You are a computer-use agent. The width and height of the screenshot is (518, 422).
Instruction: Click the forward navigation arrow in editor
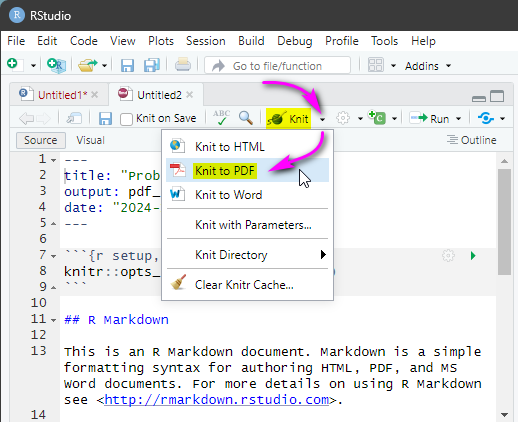pyautogui.click(x=43, y=118)
